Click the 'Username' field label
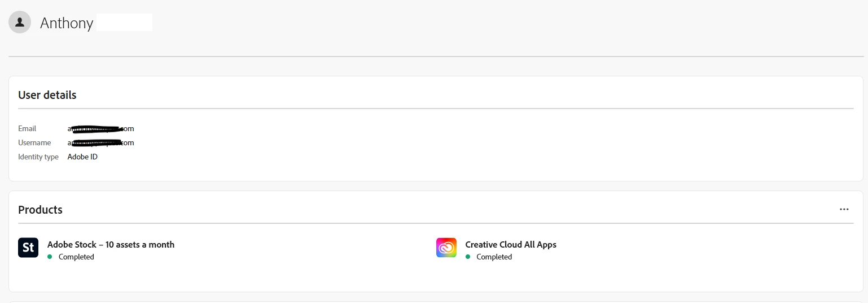Image resolution: width=868 pixels, height=303 pixels. [34, 142]
